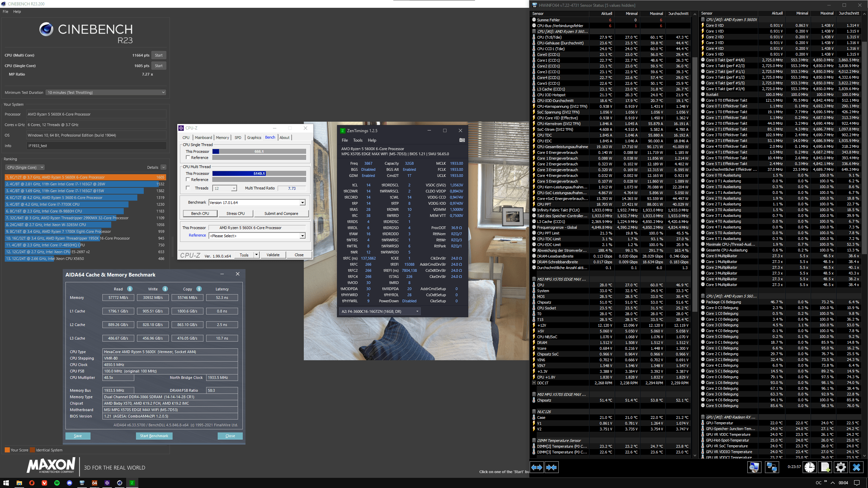The image size is (868, 488).
Task: Click HWiNFO network monitors icon
Action: click(772, 467)
